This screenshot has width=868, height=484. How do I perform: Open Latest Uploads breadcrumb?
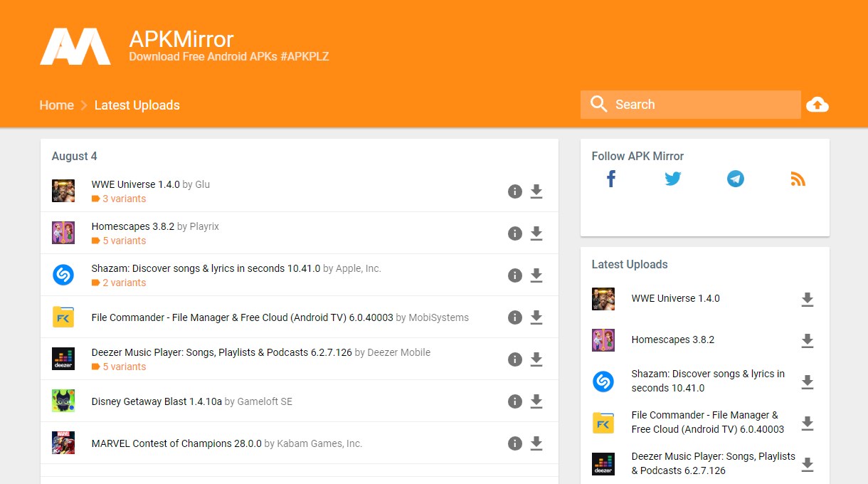[x=137, y=105]
